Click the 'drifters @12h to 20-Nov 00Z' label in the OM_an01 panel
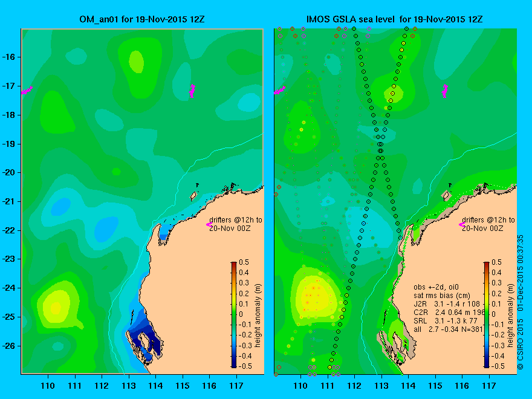This screenshot has width=532, height=399. coord(235,224)
